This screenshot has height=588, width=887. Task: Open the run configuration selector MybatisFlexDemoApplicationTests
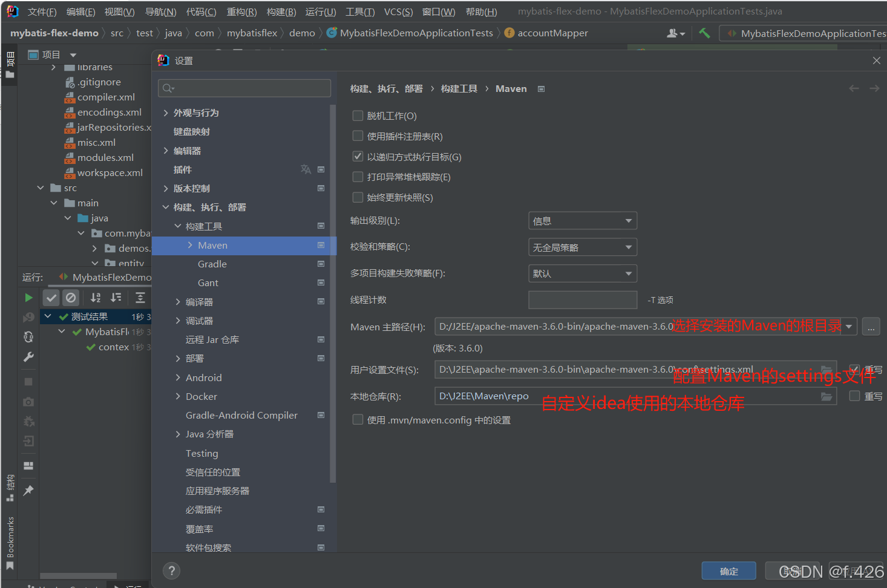pos(805,33)
